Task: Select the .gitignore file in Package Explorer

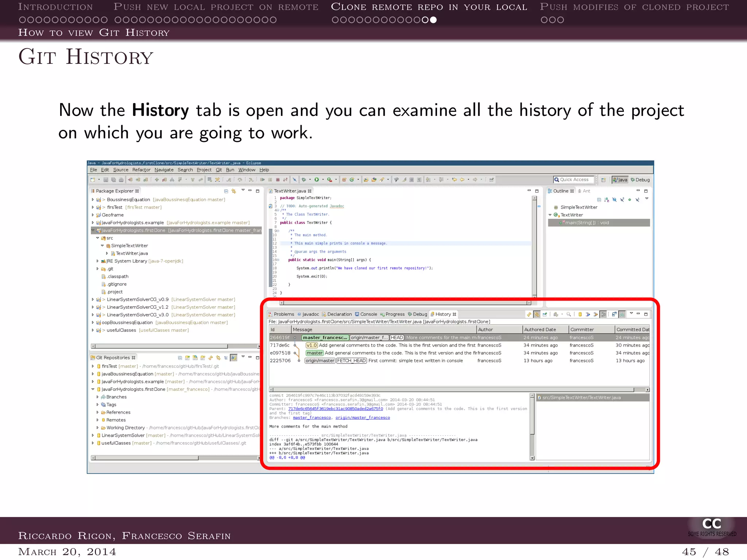Action: 114,284
